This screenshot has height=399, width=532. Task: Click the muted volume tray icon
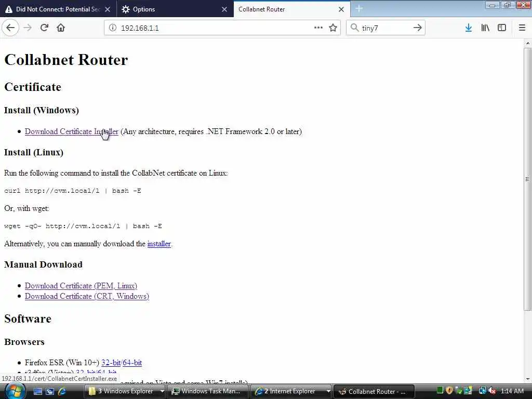tap(493, 391)
